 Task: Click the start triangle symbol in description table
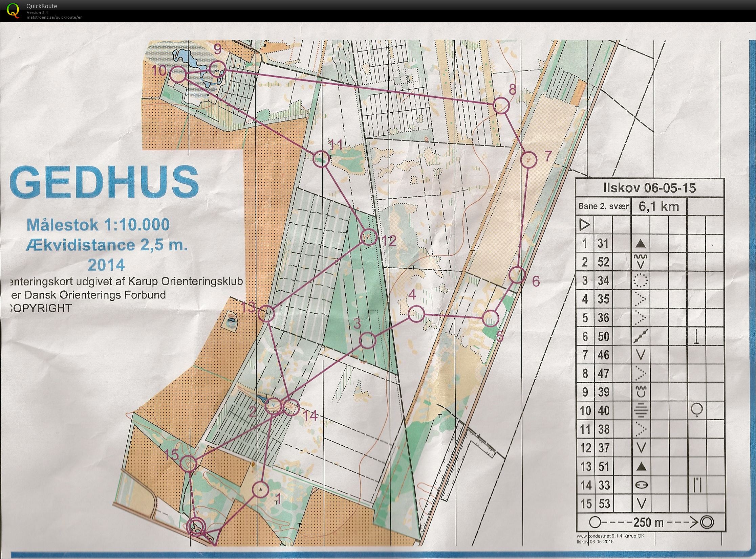point(585,225)
